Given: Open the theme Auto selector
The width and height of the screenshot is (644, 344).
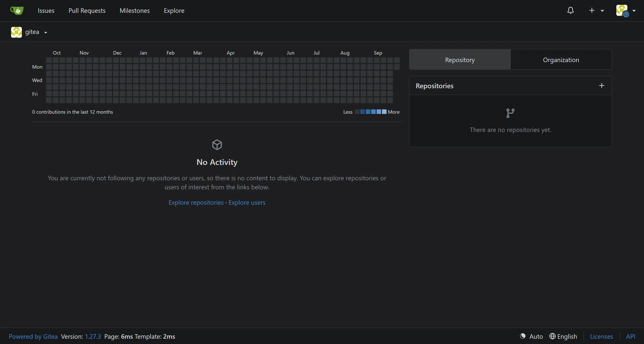Looking at the screenshot, I should click(531, 336).
